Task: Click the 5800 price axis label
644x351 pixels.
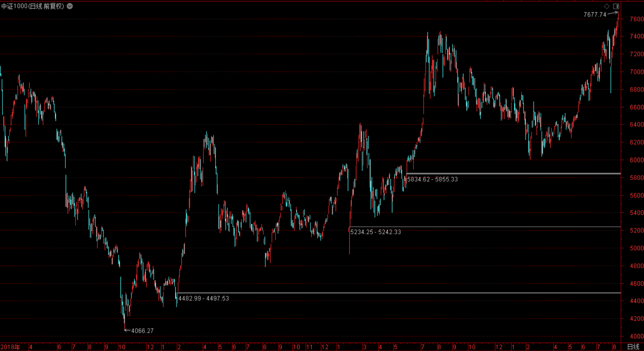Action: point(636,178)
